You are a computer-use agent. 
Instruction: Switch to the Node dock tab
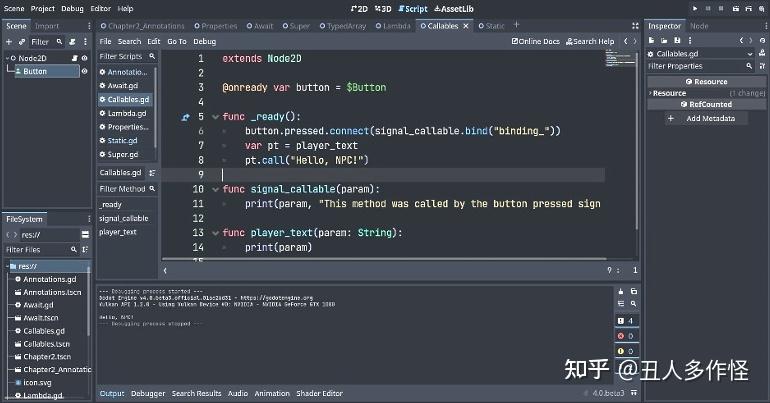click(x=699, y=26)
